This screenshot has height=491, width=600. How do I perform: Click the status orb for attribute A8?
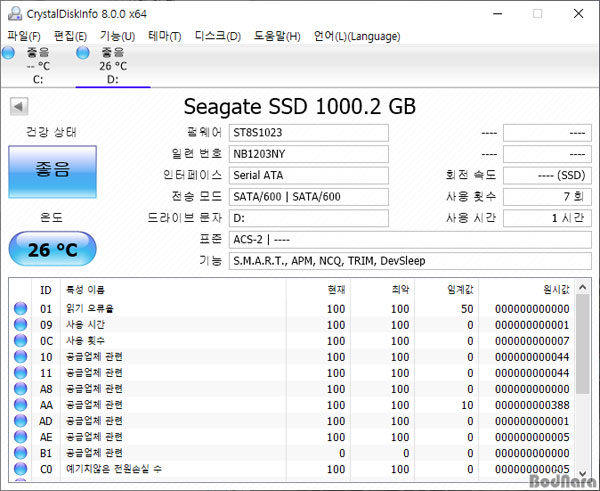point(21,389)
